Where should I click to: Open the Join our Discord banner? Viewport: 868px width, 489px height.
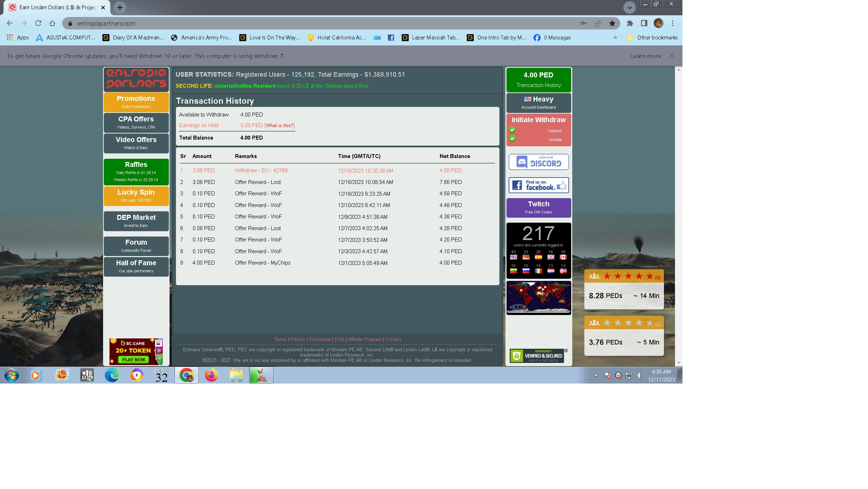(x=539, y=162)
